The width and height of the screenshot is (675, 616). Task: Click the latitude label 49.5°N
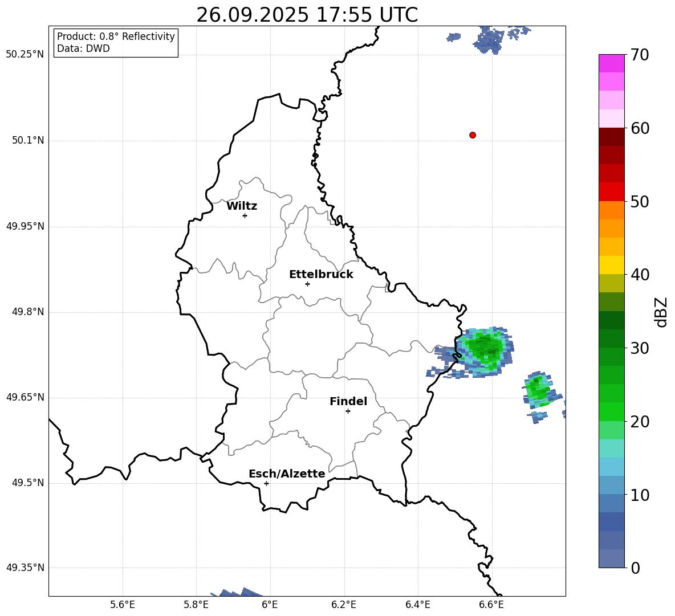coord(28,482)
